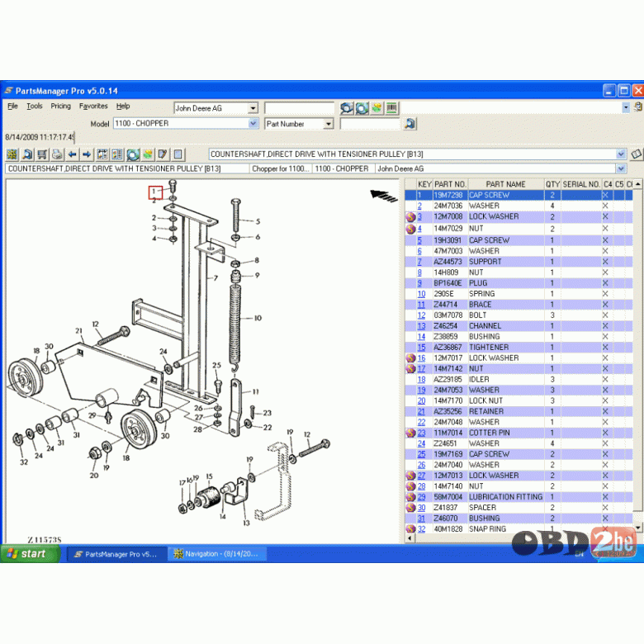Screen dimensions: 644x644
Task: Click the barcode icon in the top toolbar
Action: [392, 108]
